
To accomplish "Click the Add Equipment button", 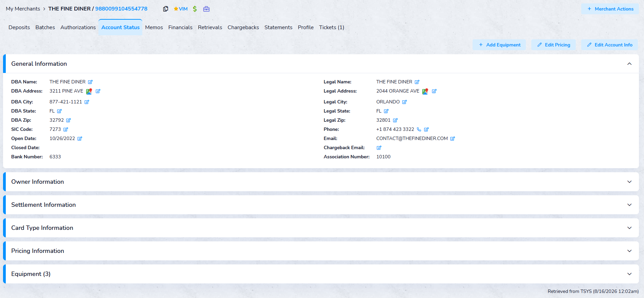I will pyautogui.click(x=499, y=45).
